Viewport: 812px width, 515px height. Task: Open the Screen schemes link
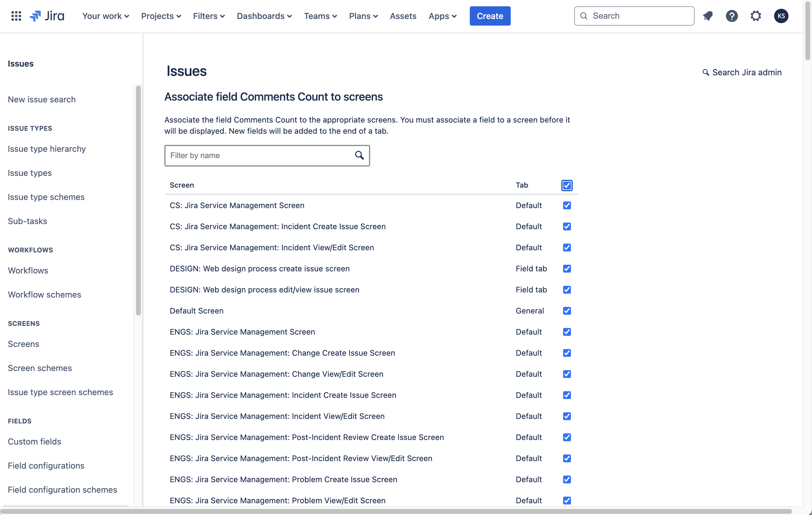coord(40,368)
